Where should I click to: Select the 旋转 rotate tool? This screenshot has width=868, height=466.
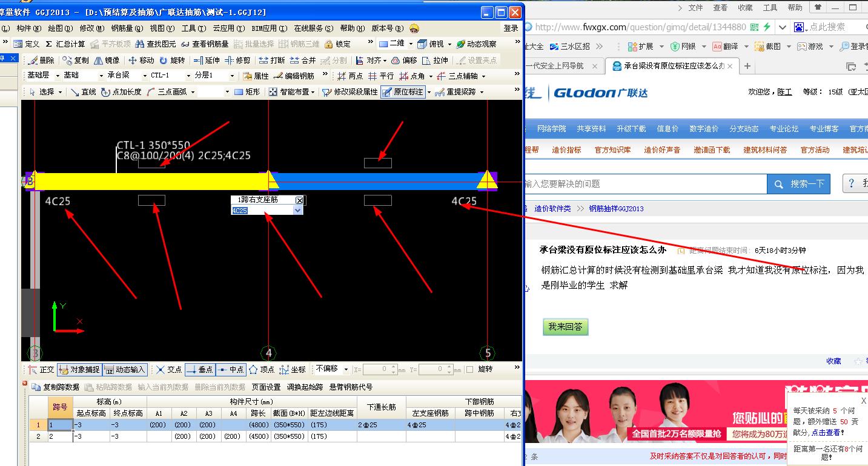(172, 61)
